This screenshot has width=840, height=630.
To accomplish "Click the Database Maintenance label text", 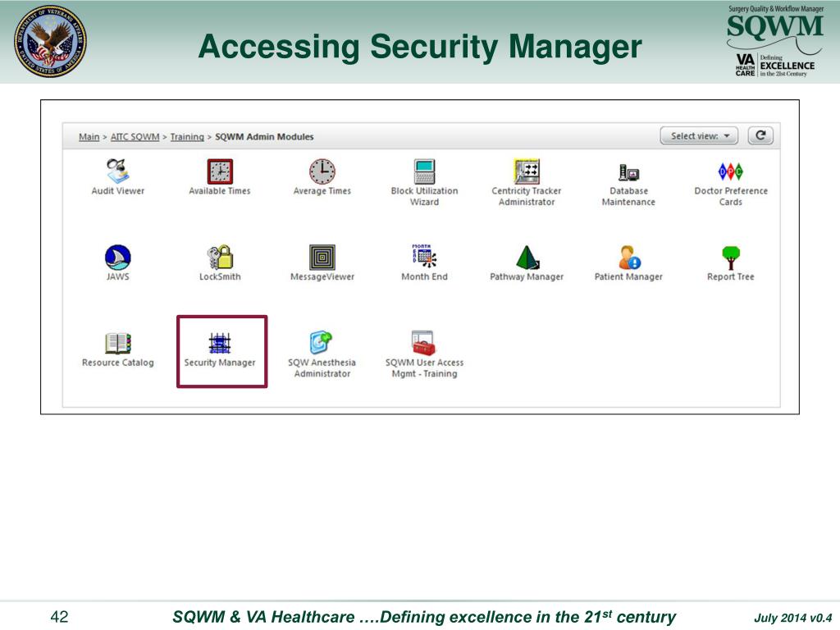I will (628, 196).
